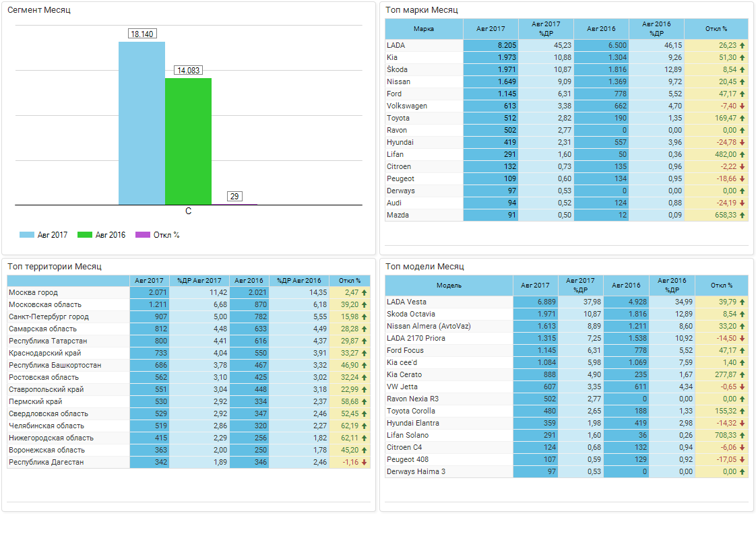The image size is (756, 534).
Task: Click %ДР Авг 2017 territories column header
Action: pos(199,281)
